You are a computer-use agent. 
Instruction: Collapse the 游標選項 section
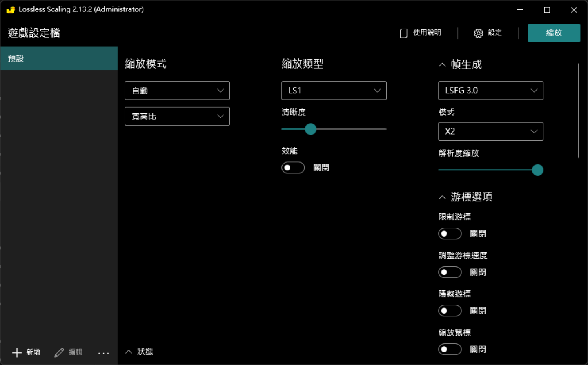(442, 197)
